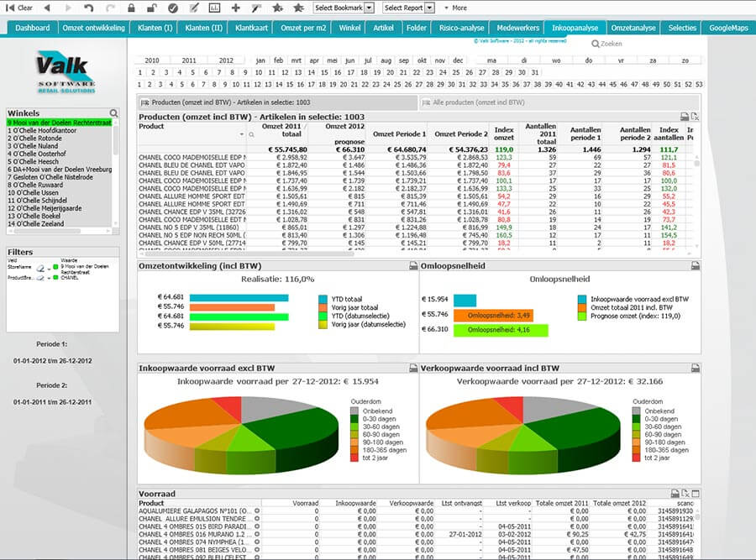
Task: Select month jan in the calendar bar
Action: [260, 60]
